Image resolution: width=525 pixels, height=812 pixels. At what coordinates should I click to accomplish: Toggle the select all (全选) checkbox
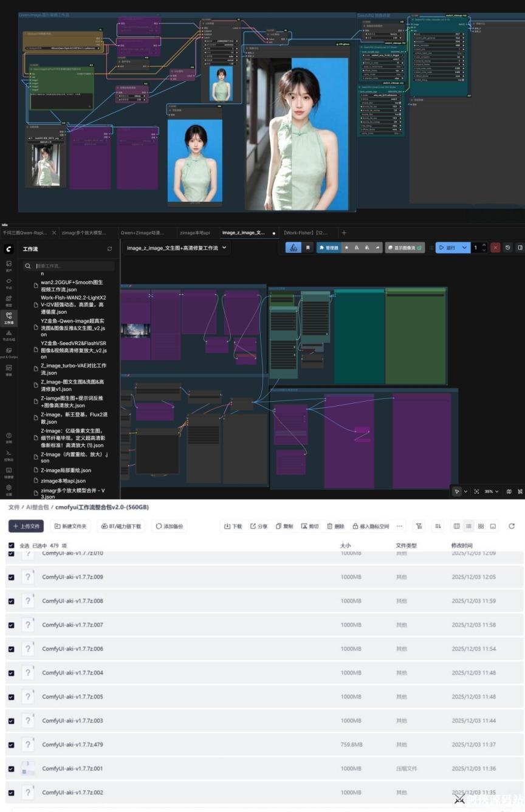(x=11, y=546)
